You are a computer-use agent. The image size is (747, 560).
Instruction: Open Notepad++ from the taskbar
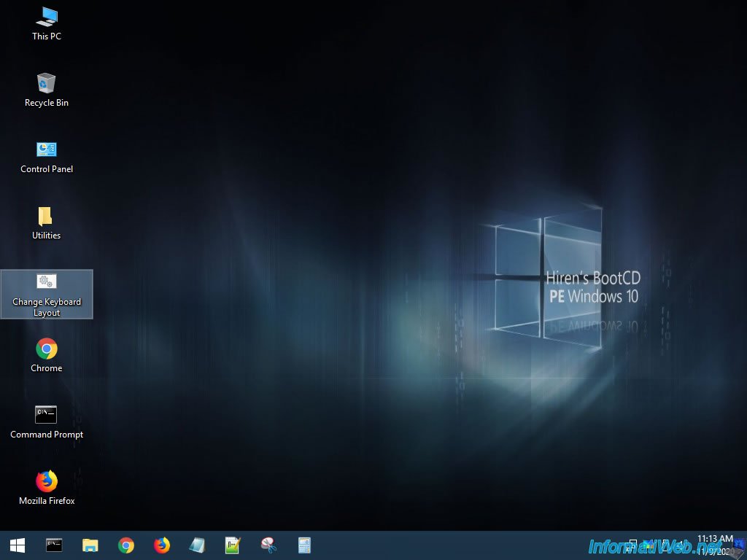[233, 545]
